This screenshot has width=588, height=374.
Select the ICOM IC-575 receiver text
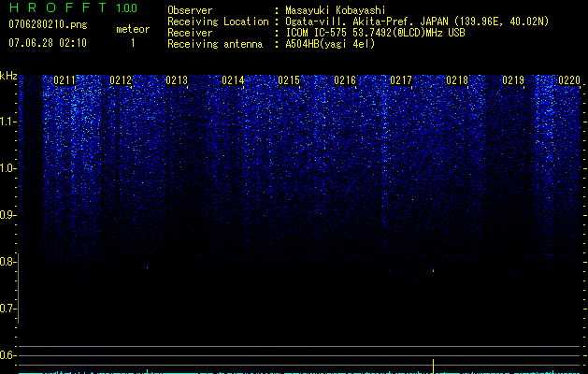click(375, 33)
